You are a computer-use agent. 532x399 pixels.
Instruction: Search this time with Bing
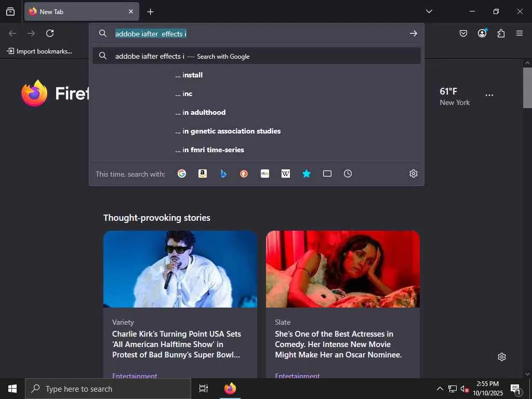pos(223,174)
